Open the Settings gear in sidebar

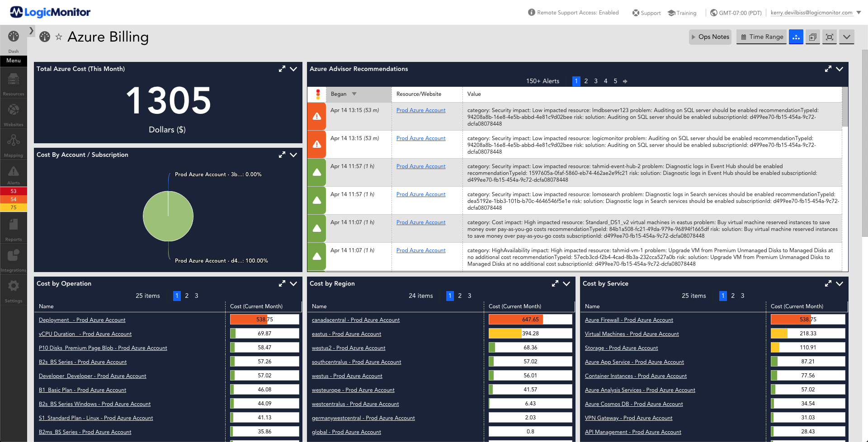(x=14, y=290)
